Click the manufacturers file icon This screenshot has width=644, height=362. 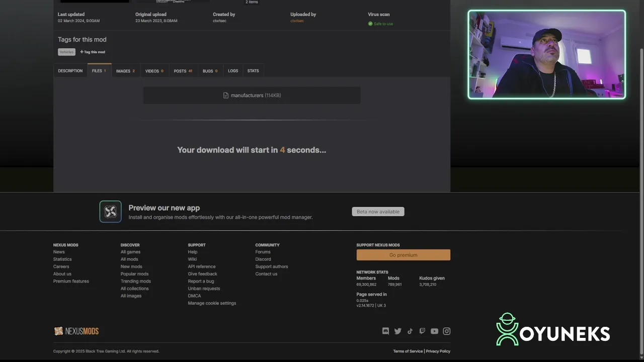point(226,96)
